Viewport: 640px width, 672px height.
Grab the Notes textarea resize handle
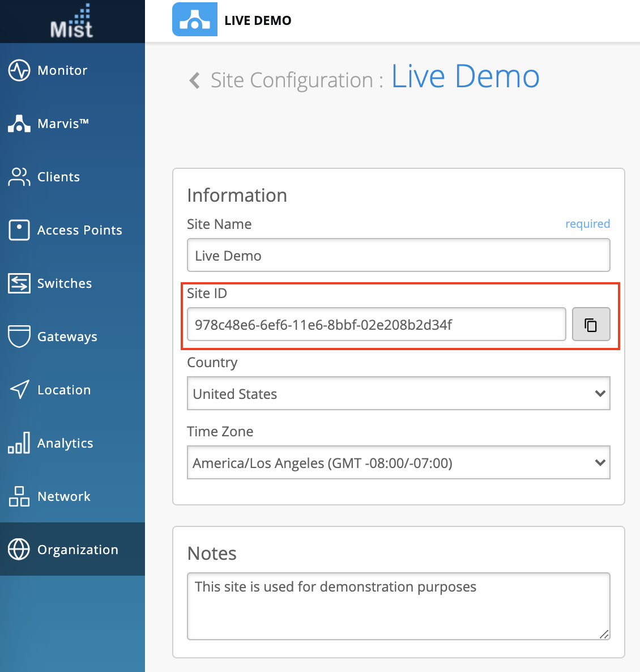604,635
